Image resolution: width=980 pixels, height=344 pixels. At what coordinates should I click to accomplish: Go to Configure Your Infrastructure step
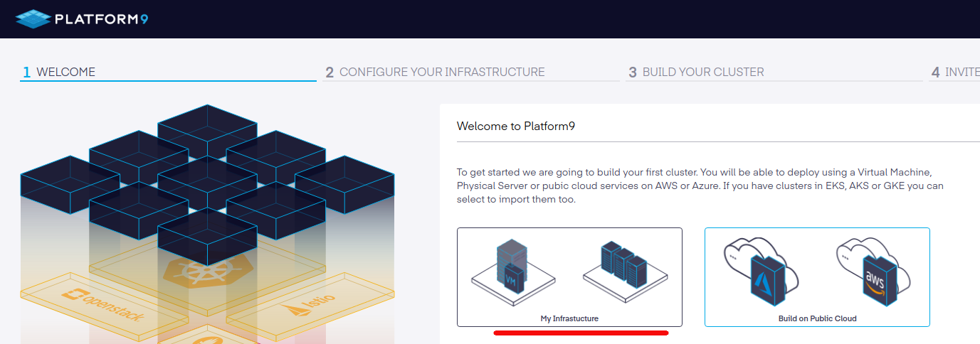470,72
